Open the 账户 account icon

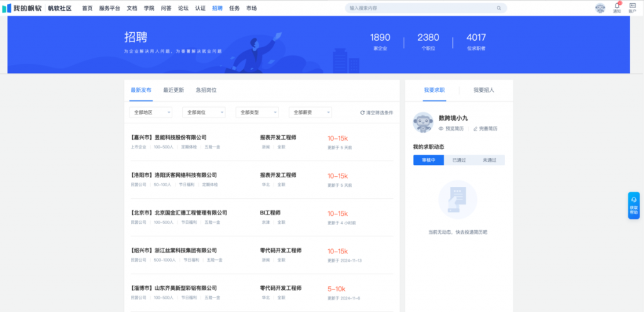pos(632,6)
